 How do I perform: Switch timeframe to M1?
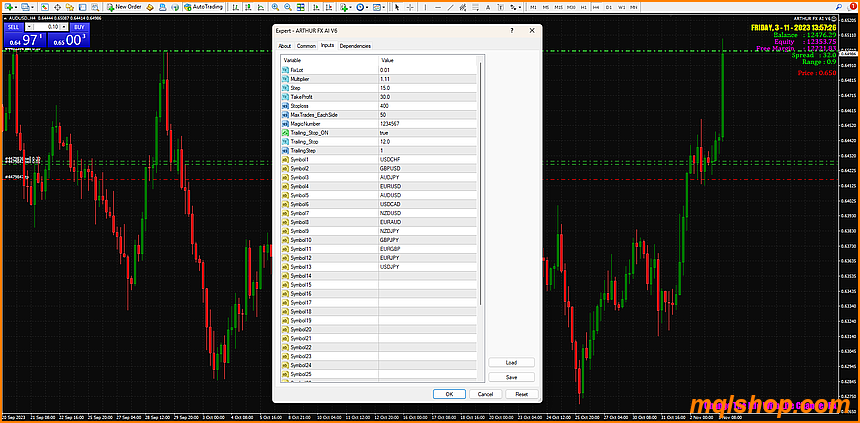(533, 7)
